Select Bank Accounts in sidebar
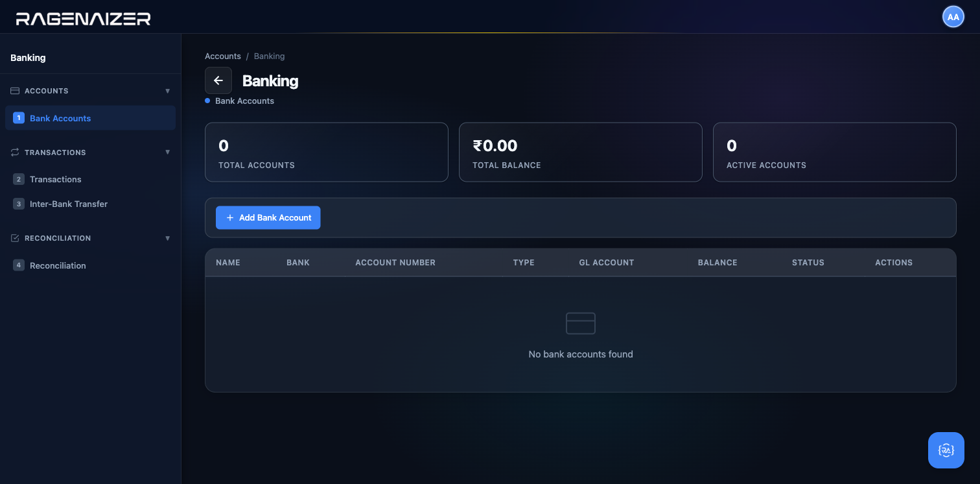Image resolution: width=980 pixels, height=484 pixels. (90, 118)
